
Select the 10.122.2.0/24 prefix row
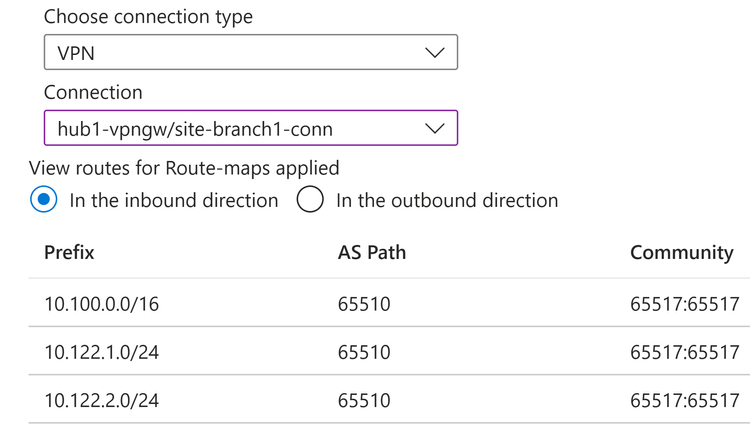coord(101,401)
